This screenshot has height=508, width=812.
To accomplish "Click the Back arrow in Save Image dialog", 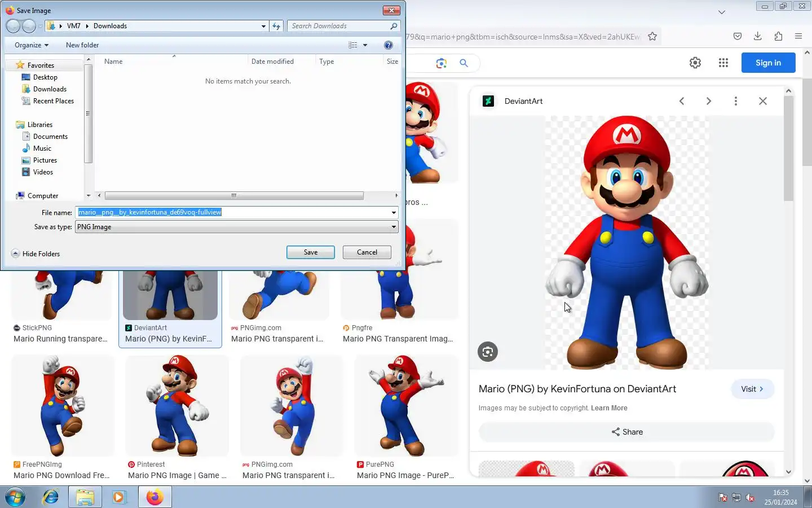I will point(13,26).
